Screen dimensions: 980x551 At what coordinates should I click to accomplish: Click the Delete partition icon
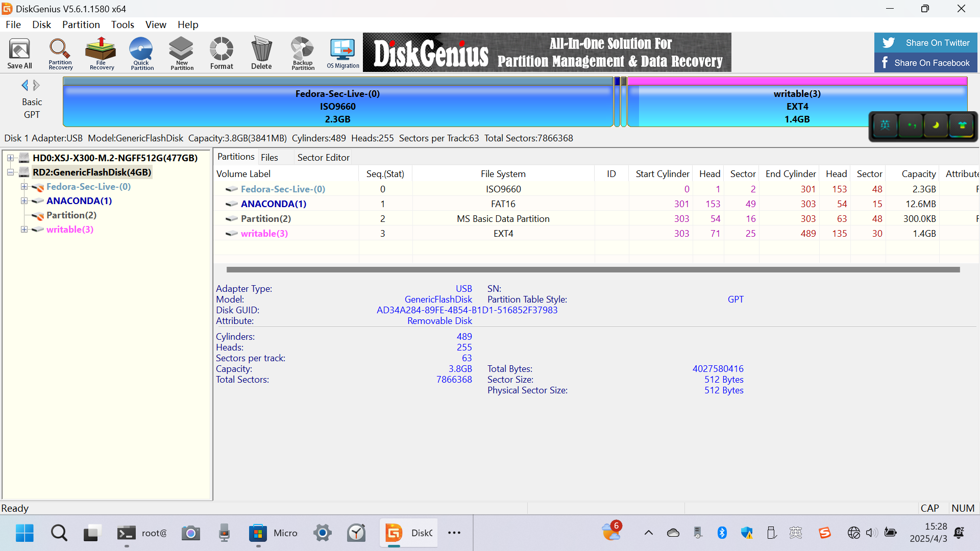click(261, 53)
